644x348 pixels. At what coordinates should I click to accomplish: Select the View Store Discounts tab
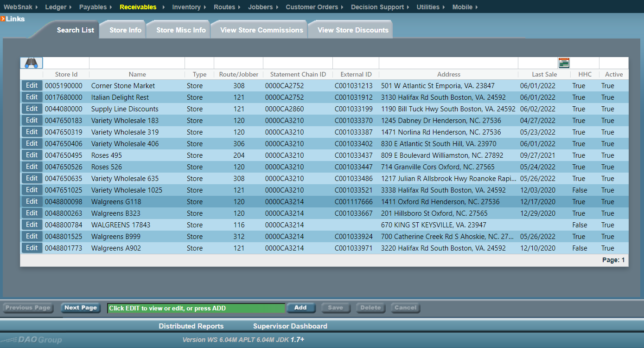point(353,30)
